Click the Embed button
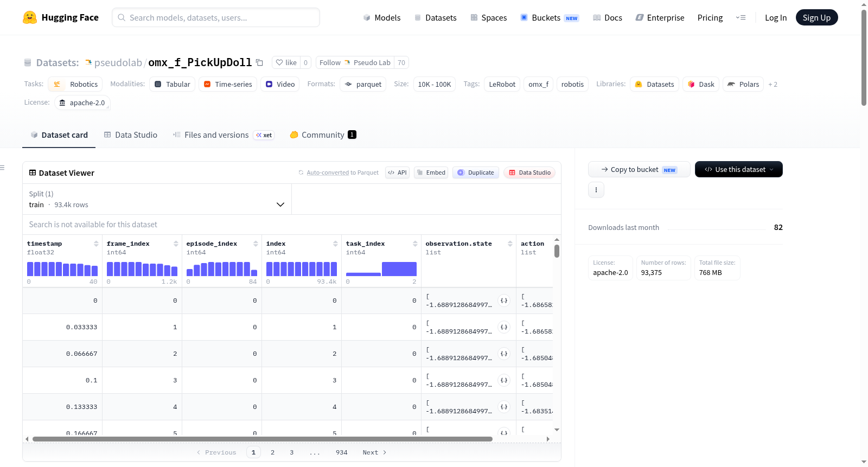Image resolution: width=868 pixels, height=467 pixels. (431, 172)
